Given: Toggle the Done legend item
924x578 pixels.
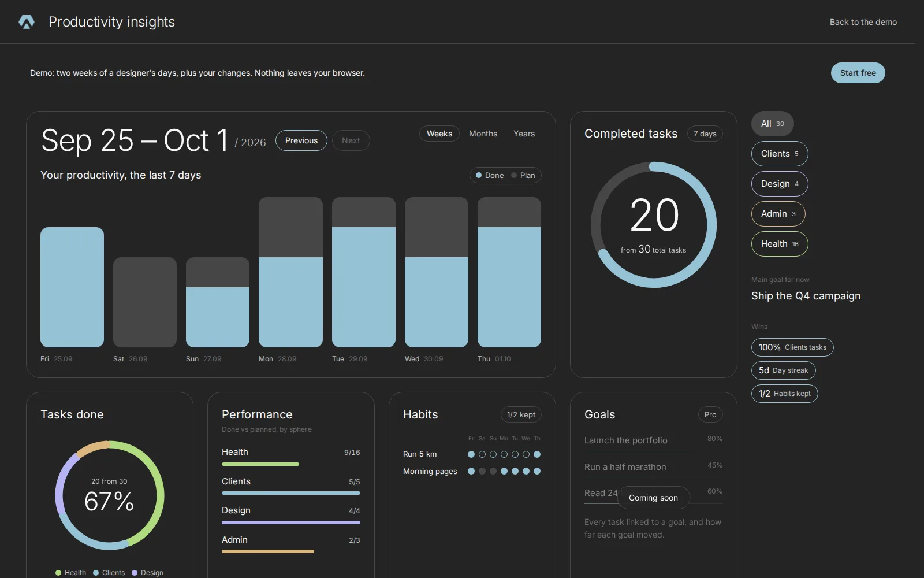Looking at the screenshot, I should (490, 175).
